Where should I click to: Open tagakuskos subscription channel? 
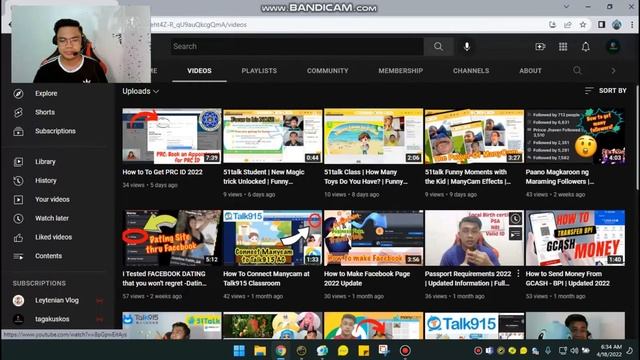pos(52,319)
